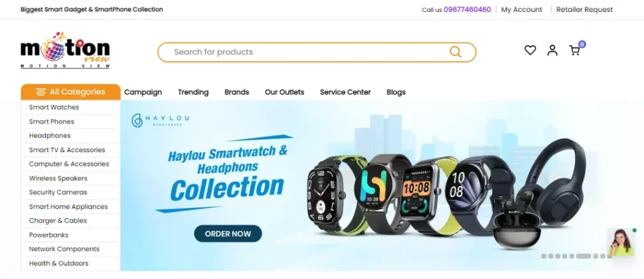
Task: Open the user account profile icon
Action: [552, 50]
